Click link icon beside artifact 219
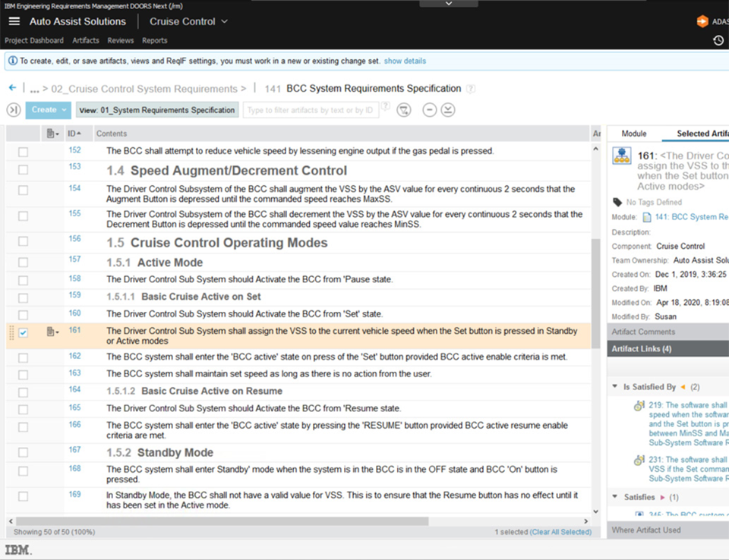 pyautogui.click(x=639, y=406)
